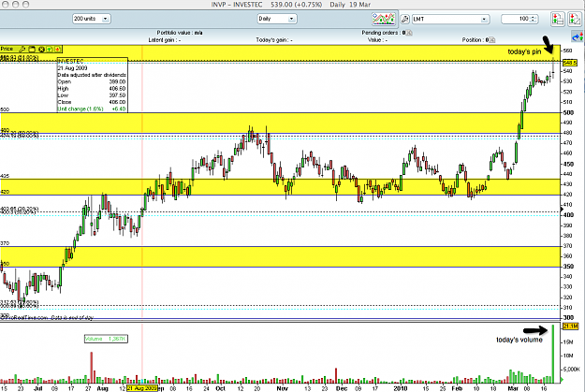585x392 pixels.
Task: Click the Oct label on time axis
Action: (221, 388)
